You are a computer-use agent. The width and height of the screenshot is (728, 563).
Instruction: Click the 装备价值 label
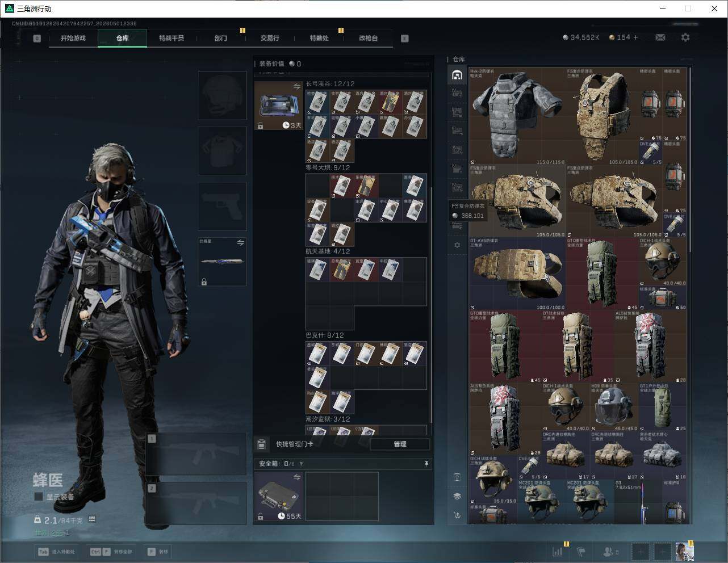click(271, 64)
